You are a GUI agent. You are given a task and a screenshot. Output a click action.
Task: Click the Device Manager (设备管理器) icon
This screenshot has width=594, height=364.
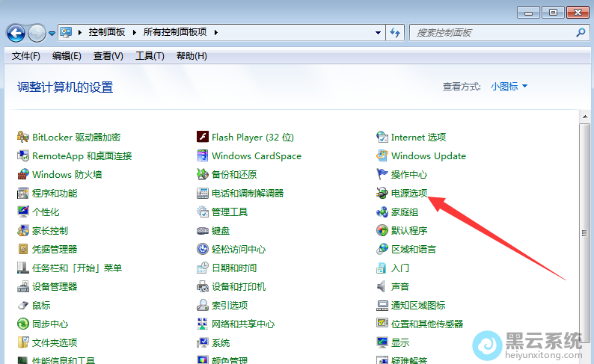pos(23,287)
